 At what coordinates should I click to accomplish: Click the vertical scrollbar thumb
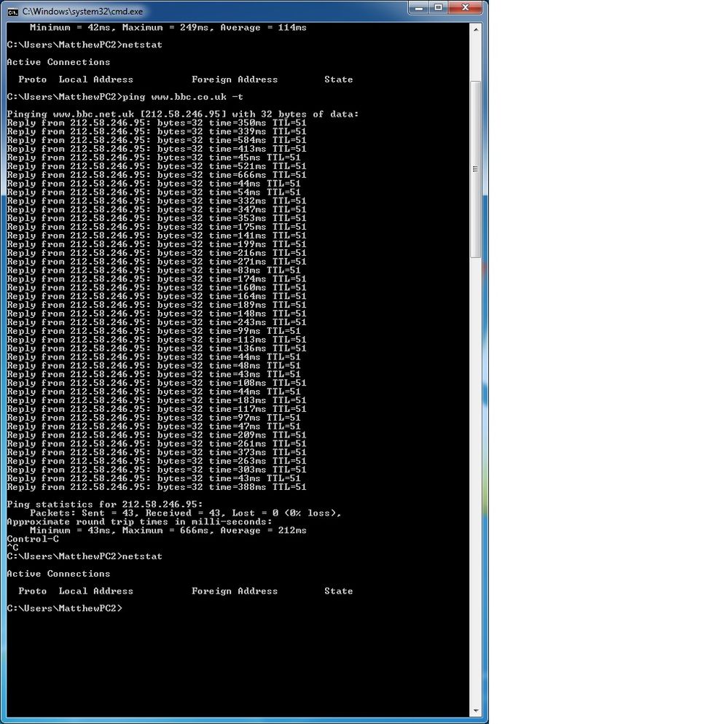tap(476, 168)
